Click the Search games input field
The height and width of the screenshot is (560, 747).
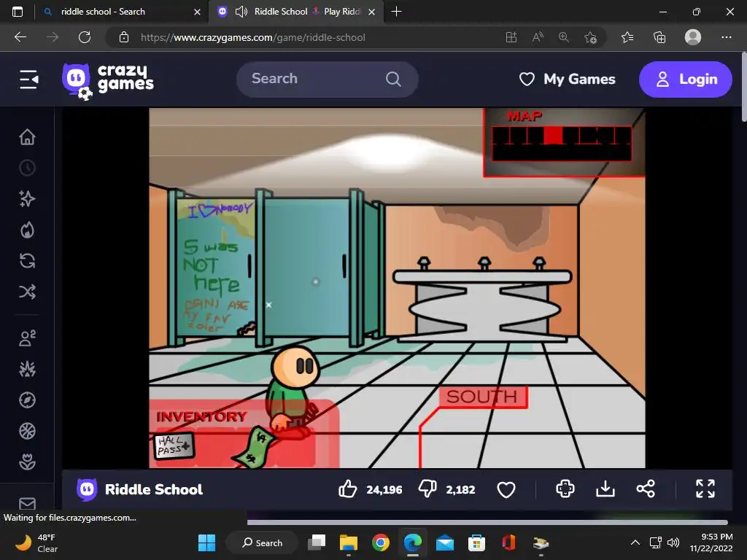coord(328,79)
